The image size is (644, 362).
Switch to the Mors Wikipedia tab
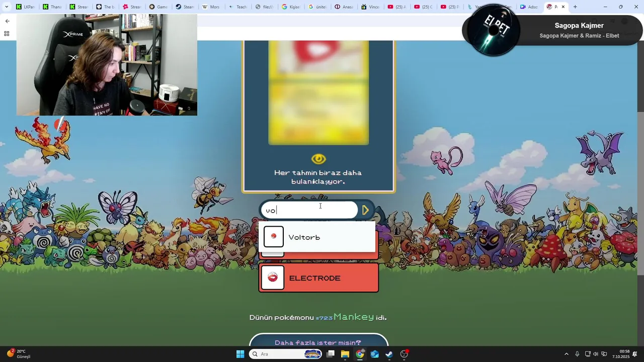point(211,7)
